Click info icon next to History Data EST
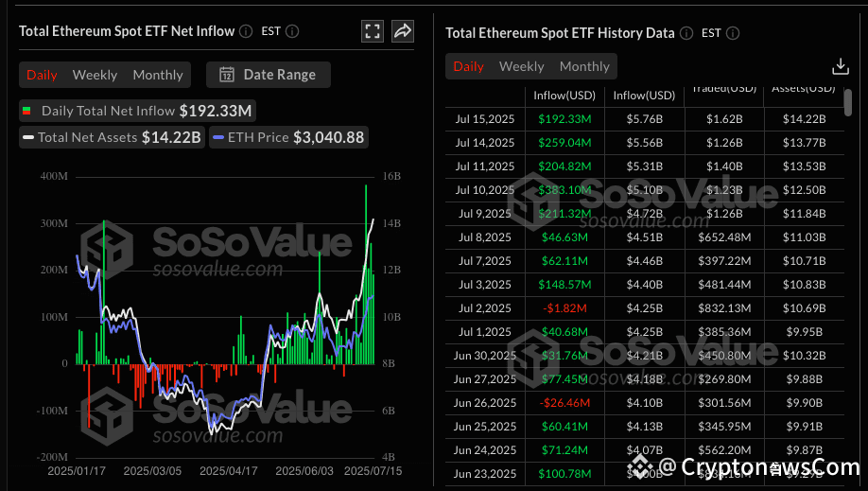The height and width of the screenshot is (491, 868). pos(733,33)
